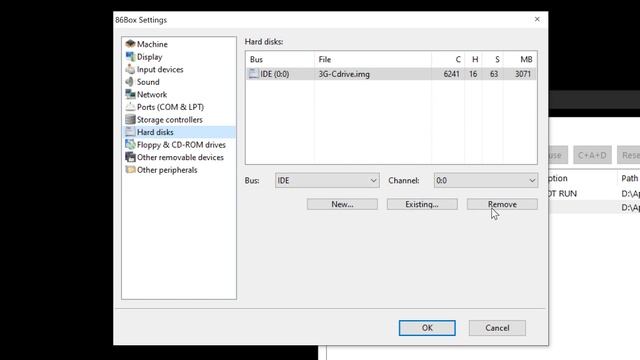Click Path column header in background window

point(629,178)
